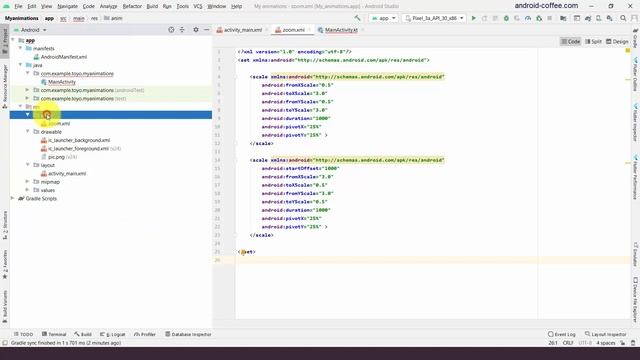Screen dimensions: 640x360
Task: Select activity_main.xml in layout folder
Action: [x=64, y=173]
